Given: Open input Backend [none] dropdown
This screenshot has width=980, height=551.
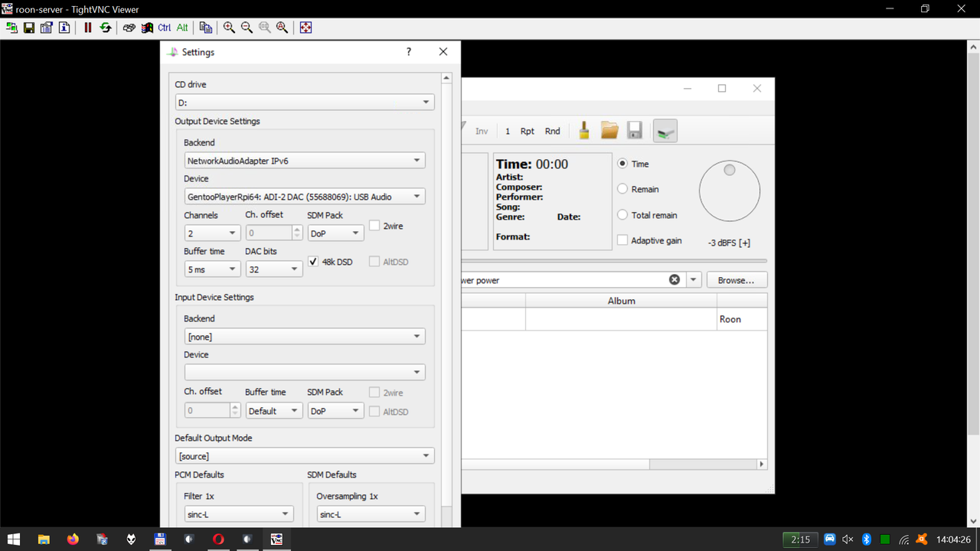Looking at the screenshot, I should [x=305, y=337].
